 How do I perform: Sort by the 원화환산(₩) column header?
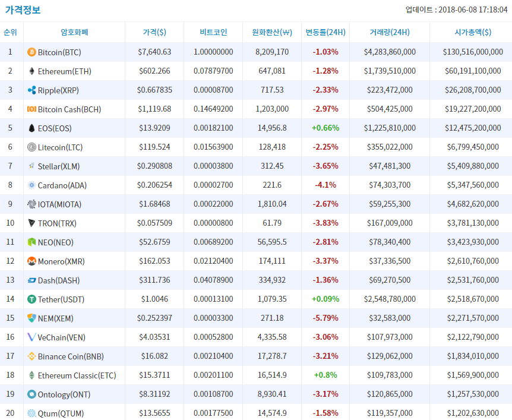(x=272, y=32)
